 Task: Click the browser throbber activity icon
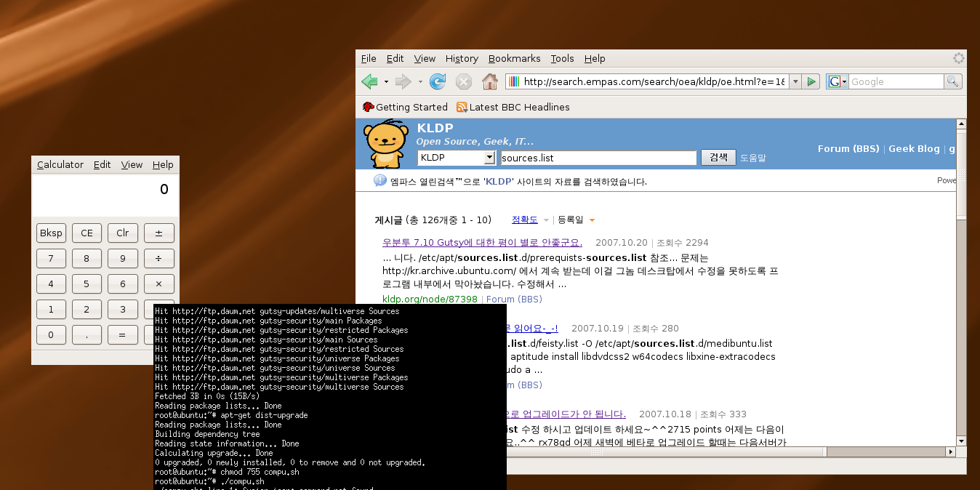[x=959, y=58]
